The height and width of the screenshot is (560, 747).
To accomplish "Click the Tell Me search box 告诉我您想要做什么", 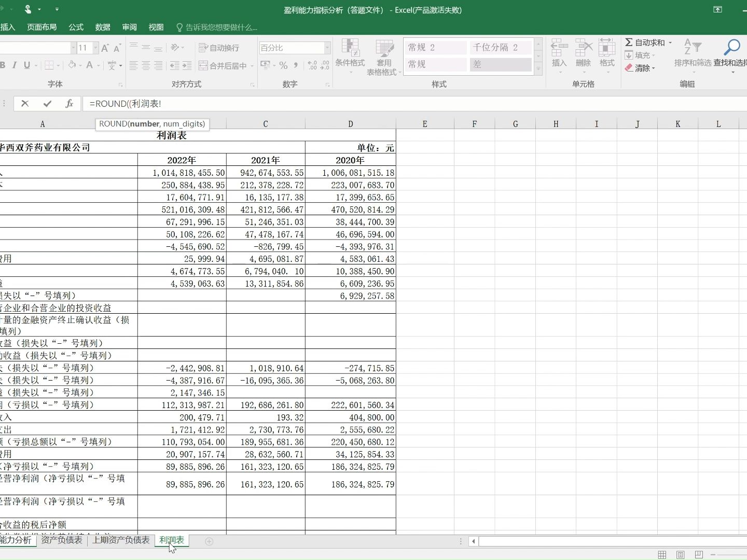I will [217, 27].
